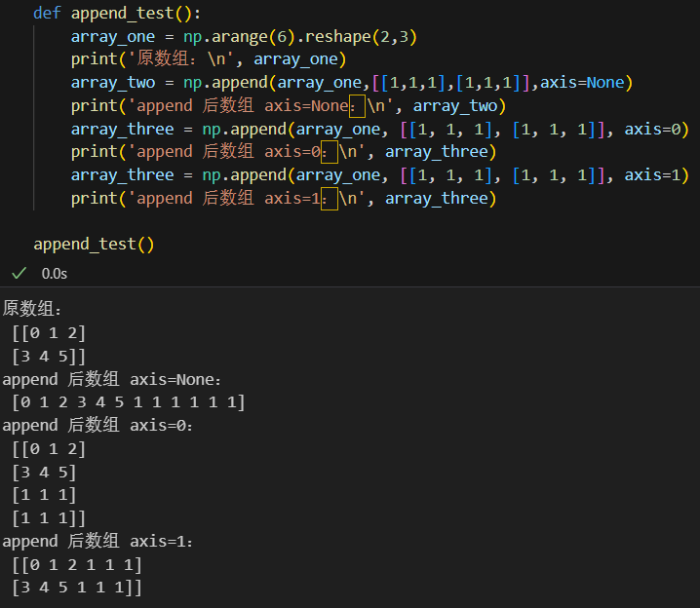The width and height of the screenshot is (700, 608).
Task: Click output row '[[0 1 2 1 1 1]'
Action: pos(77,565)
